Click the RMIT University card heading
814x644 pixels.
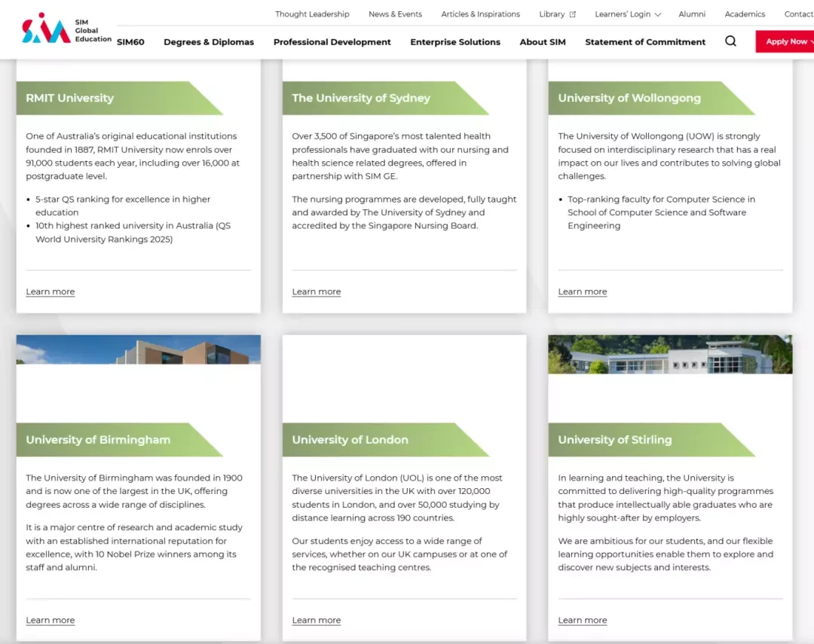tap(69, 98)
